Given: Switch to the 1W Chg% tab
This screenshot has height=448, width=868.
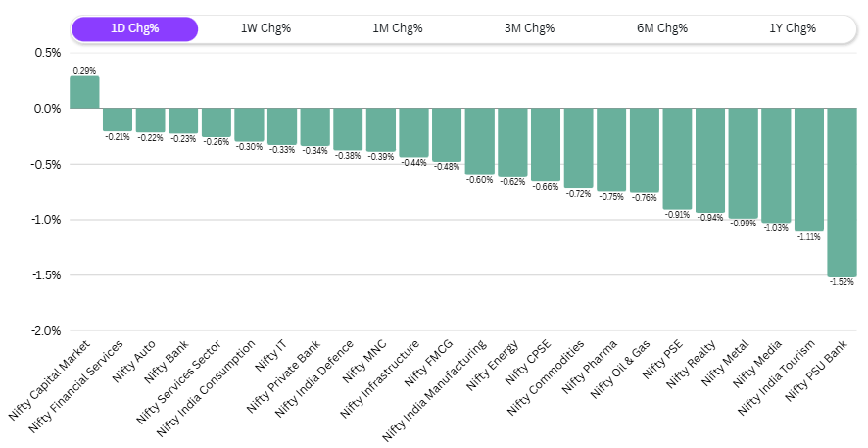Looking at the screenshot, I should click(265, 28).
